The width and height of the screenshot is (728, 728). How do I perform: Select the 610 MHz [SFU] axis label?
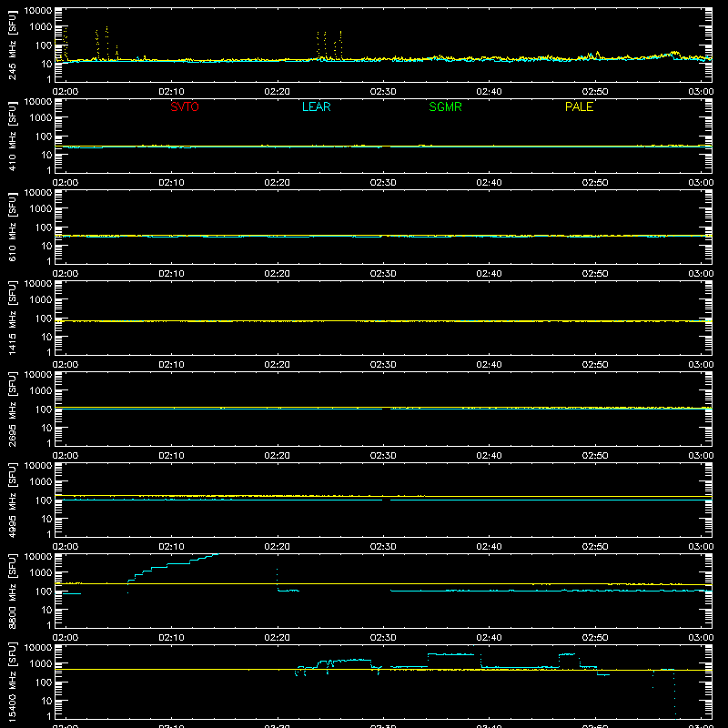[x=12, y=227]
